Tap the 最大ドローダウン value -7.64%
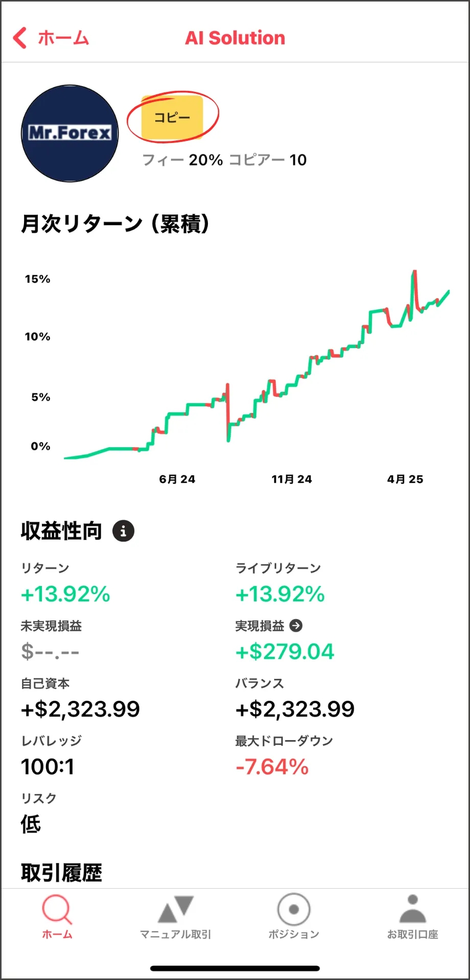This screenshot has width=470, height=980. pos(272,767)
